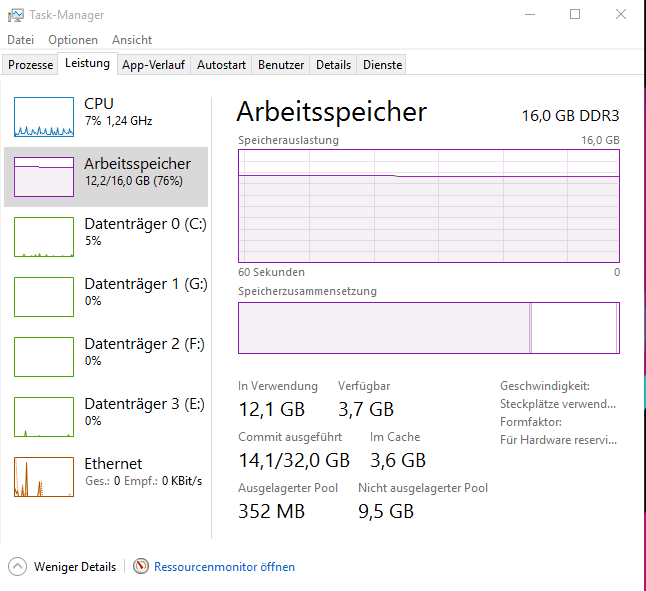The width and height of the screenshot is (646, 591).
Task: Collapse view with Weniger Details arrow
Action: (18, 567)
